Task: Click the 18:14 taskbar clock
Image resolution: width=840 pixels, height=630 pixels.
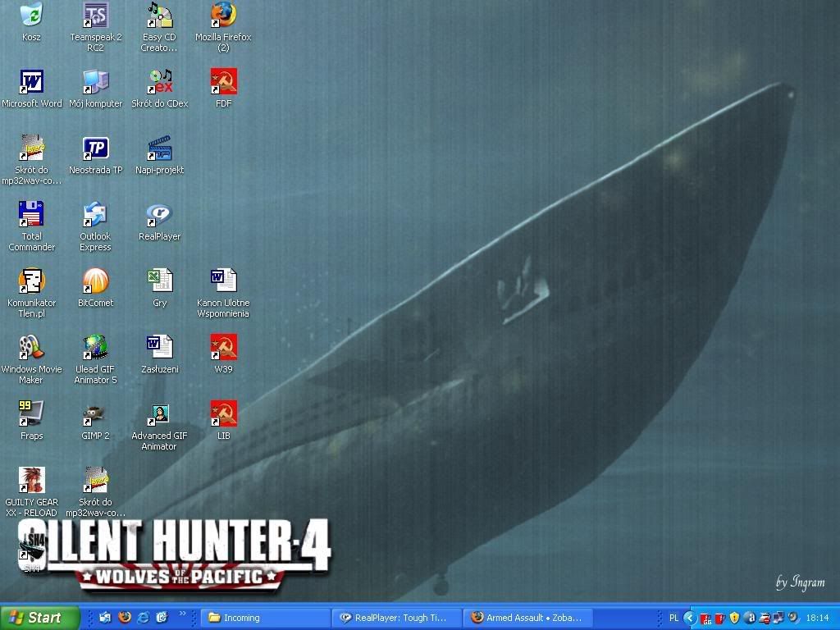Action: point(818,618)
